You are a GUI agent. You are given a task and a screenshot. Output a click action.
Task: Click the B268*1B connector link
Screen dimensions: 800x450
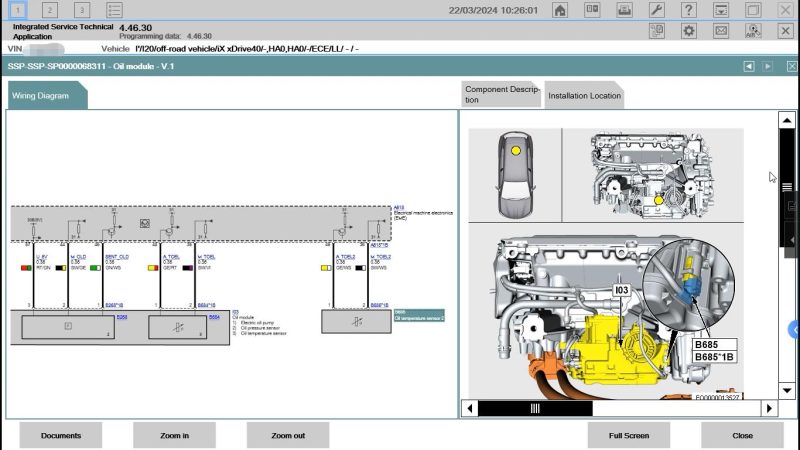114,305
